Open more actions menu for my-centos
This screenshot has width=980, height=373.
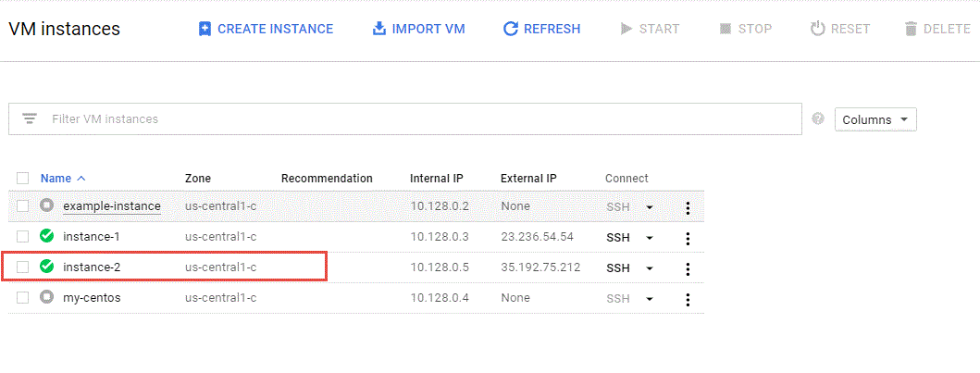pos(688,299)
